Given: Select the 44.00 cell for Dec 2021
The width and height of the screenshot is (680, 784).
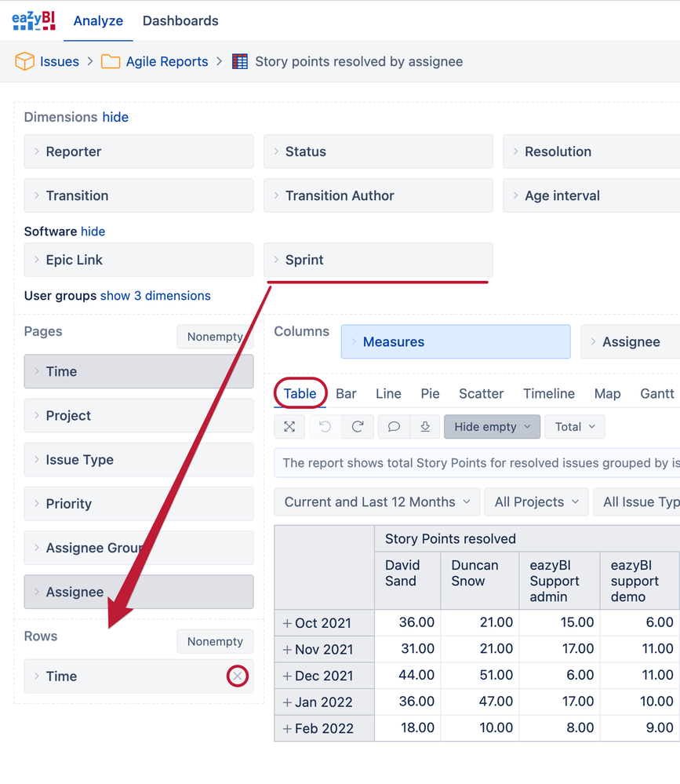Looking at the screenshot, I should click(x=407, y=676).
